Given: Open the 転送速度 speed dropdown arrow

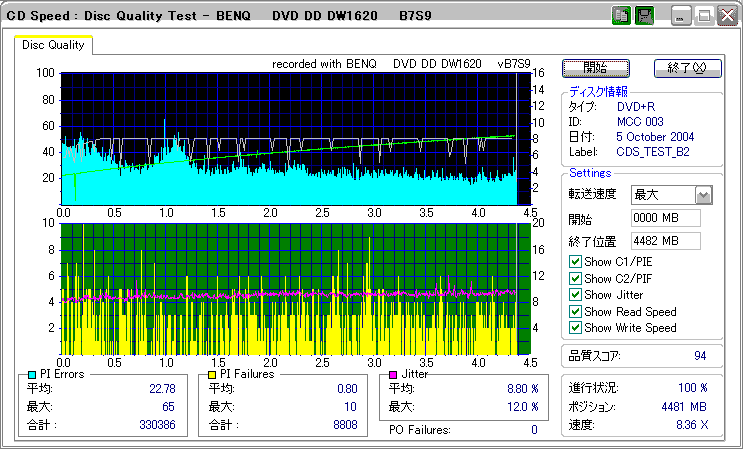Looking at the screenshot, I should pos(703,195).
